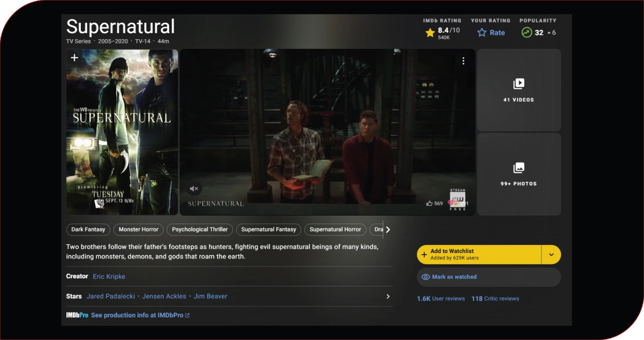Select the Supernatural Horror genre chip

(335, 230)
